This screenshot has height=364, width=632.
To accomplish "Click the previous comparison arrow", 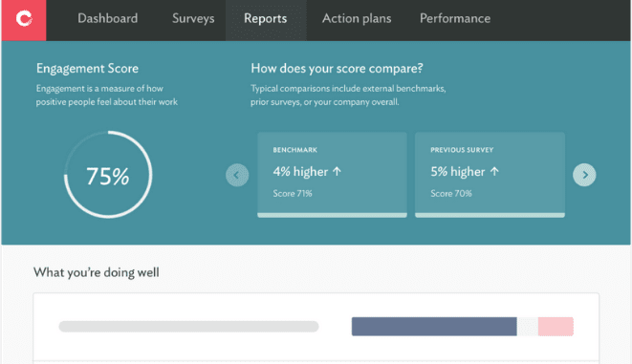I will [x=237, y=175].
